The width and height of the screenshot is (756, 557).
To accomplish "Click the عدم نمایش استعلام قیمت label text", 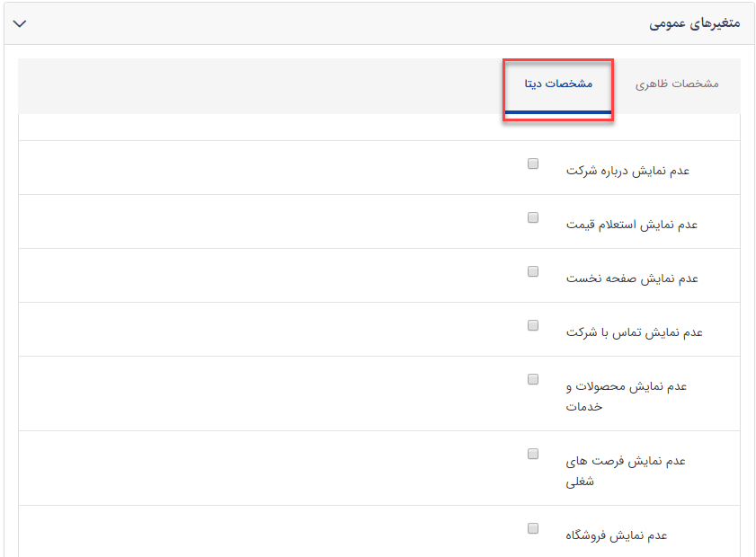I will point(632,225).
